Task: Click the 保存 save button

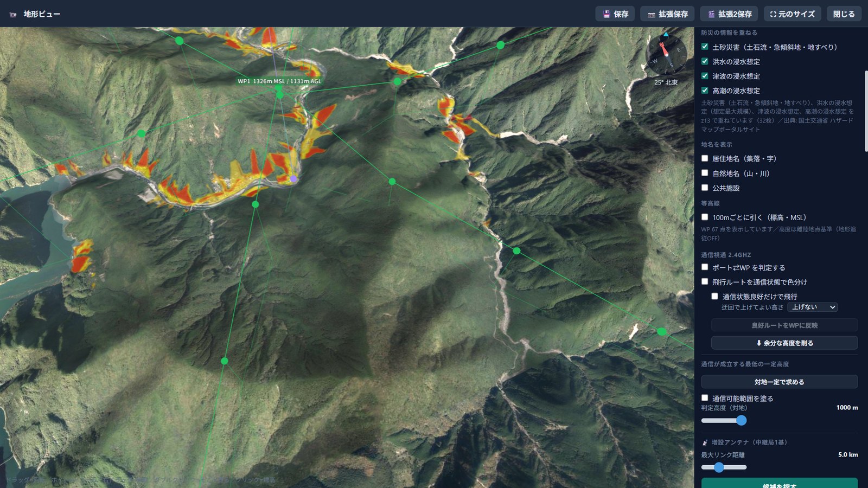Action: tap(615, 14)
